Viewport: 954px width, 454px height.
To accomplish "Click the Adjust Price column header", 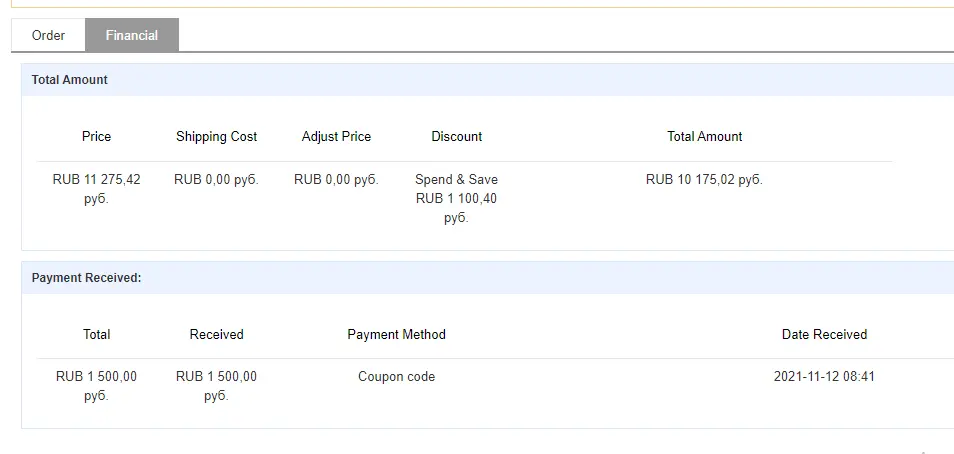I will (336, 136).
